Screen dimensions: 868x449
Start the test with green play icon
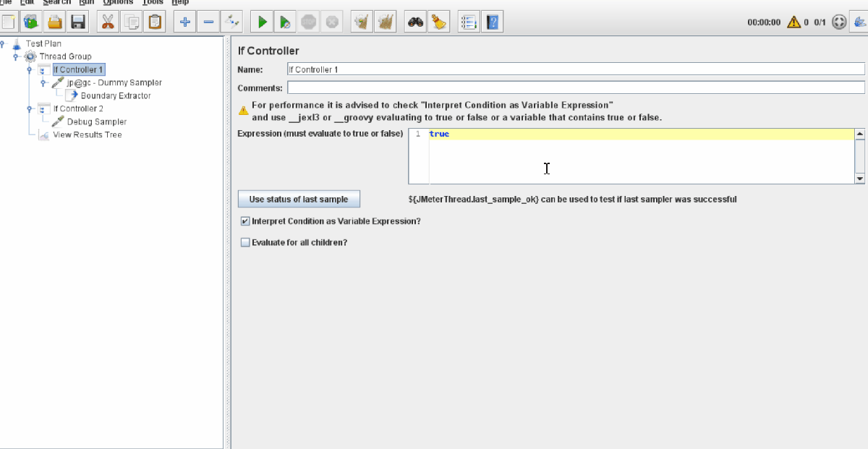click(x=262, y=22)
